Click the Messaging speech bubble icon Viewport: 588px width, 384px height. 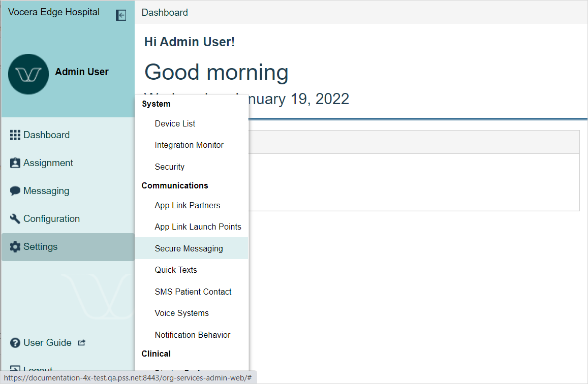click(x=15, y=191)
